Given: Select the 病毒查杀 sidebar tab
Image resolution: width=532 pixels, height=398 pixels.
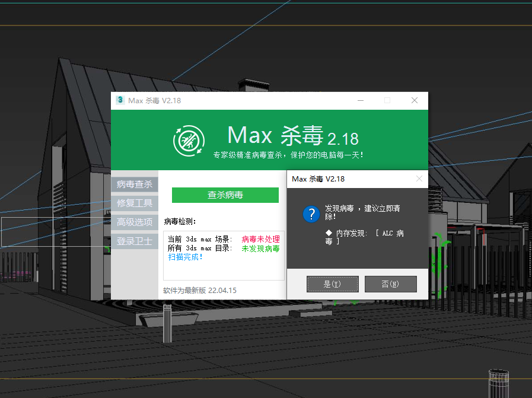Looking at the screenshot, I should pos(135,184).
